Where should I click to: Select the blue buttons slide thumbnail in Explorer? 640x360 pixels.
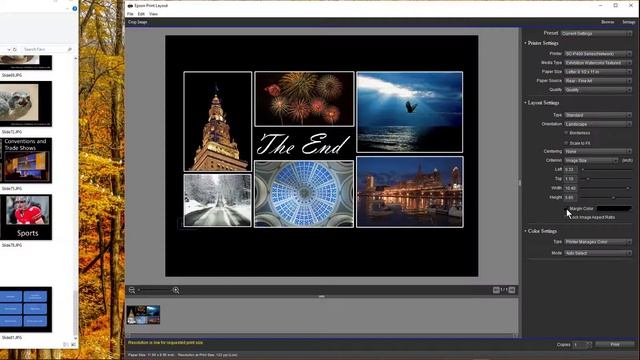click(x=26, y=309)
